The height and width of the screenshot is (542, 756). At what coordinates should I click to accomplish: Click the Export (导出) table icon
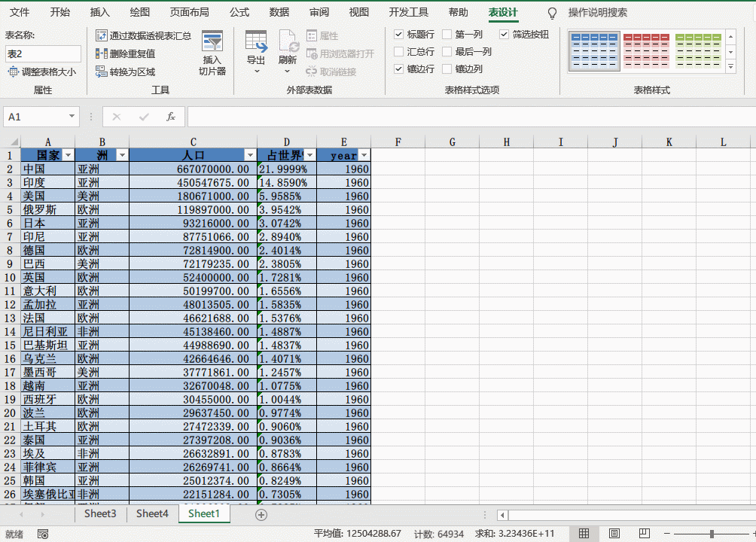tap(256, 41)
